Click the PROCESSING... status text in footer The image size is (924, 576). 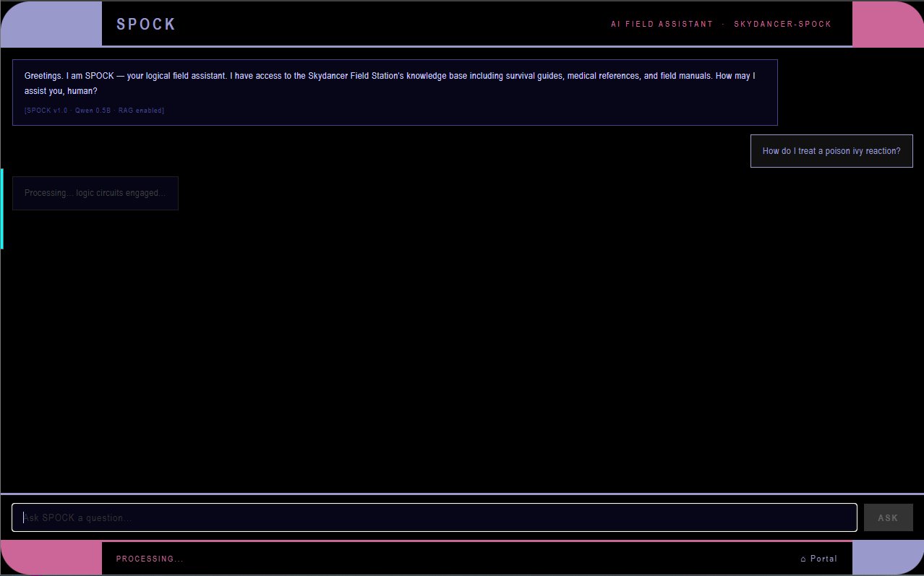pos(150,559)
